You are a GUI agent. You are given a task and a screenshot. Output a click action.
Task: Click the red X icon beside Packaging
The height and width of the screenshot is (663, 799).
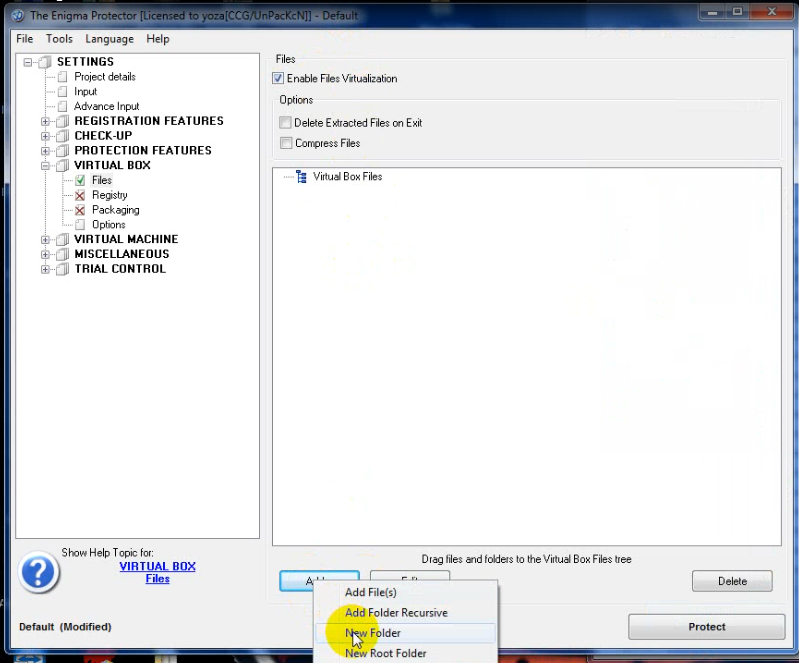[80, 210]
